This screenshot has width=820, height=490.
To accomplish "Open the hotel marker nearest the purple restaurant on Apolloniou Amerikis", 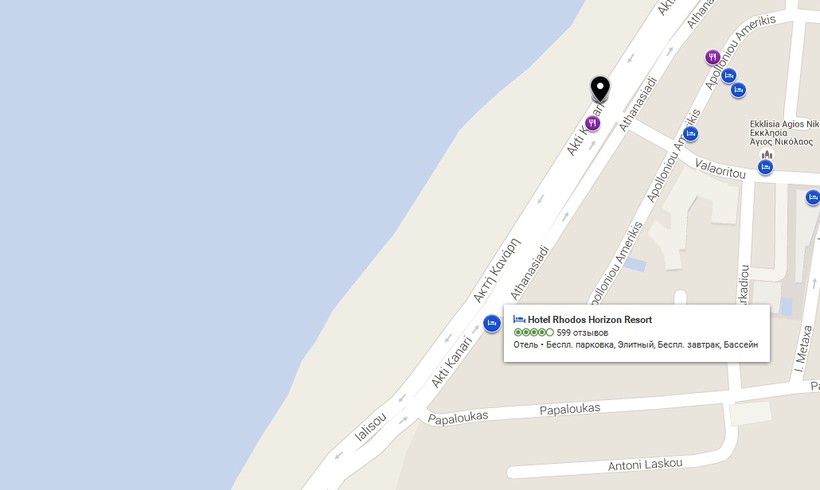I will tap(728, 75).
